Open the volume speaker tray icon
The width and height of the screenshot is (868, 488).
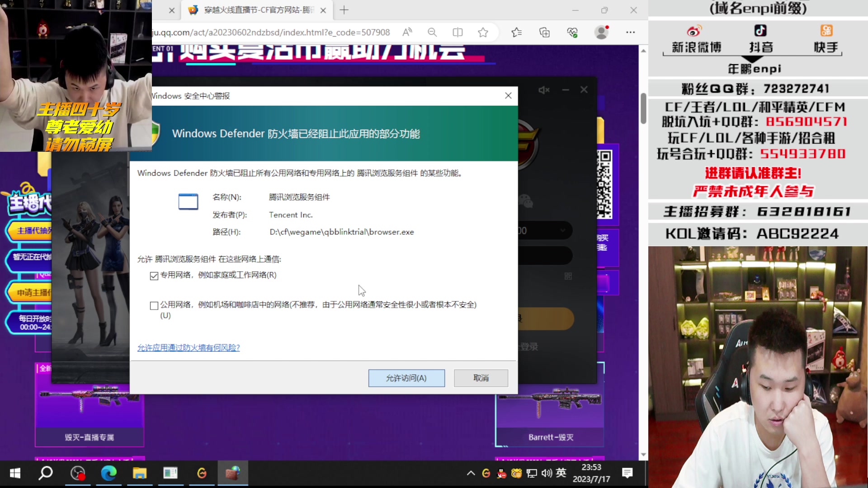(547, 473)
